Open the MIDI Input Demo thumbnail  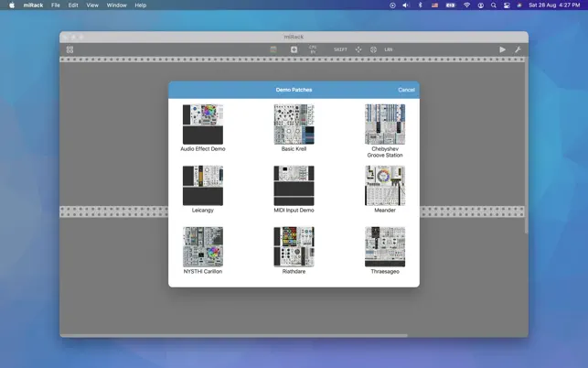[x=294, y=186]
